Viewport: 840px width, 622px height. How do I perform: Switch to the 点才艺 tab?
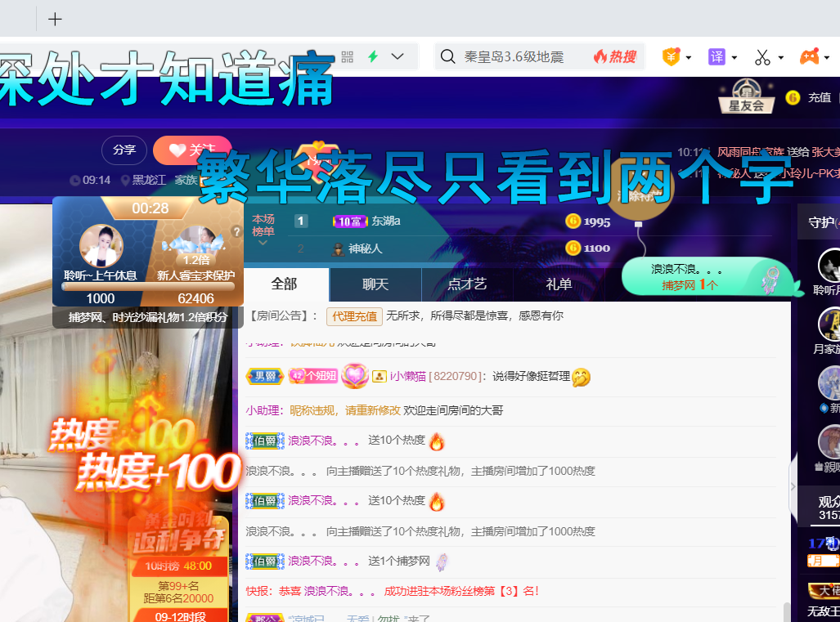pos(467,284)
